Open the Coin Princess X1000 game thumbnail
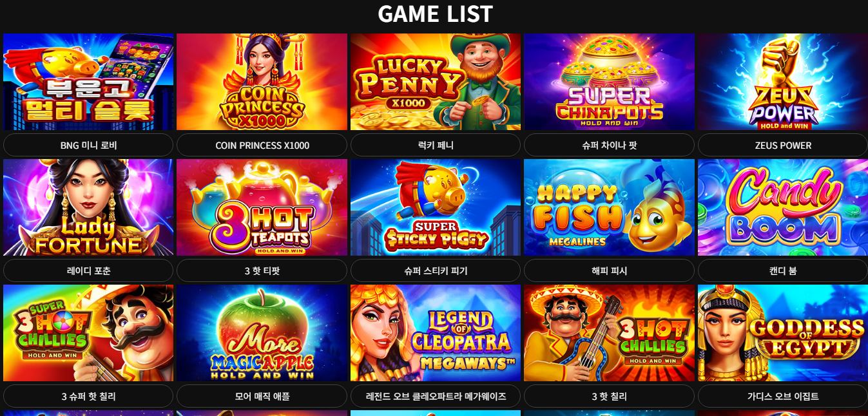This screenshot has height=416, width=868. pos(262,82)
